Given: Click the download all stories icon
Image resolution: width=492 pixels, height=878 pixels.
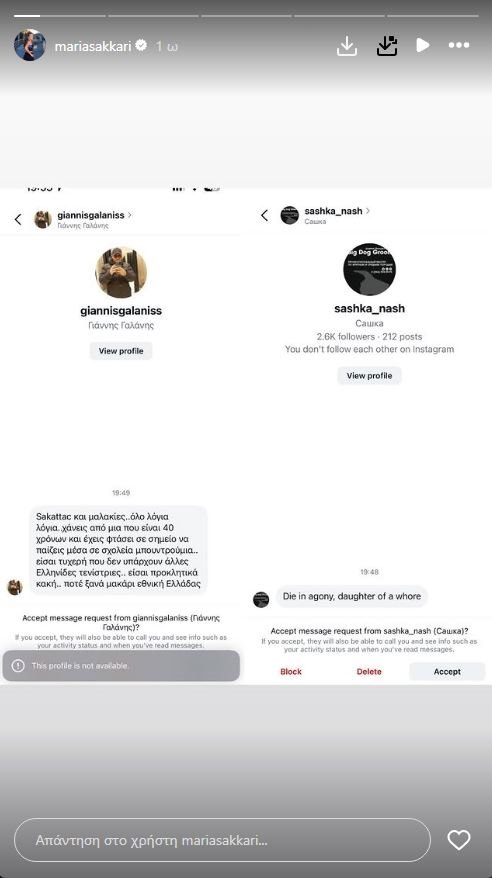Looking at the screenshot, I should (x=387, y=46).
